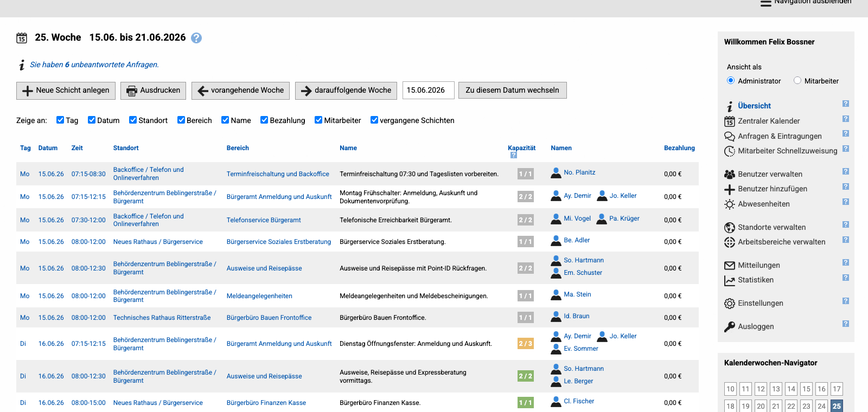Open Zentraler Kalender in the sidebar
The height and width of the screenshot is (412, 868).
pos(769,121)
